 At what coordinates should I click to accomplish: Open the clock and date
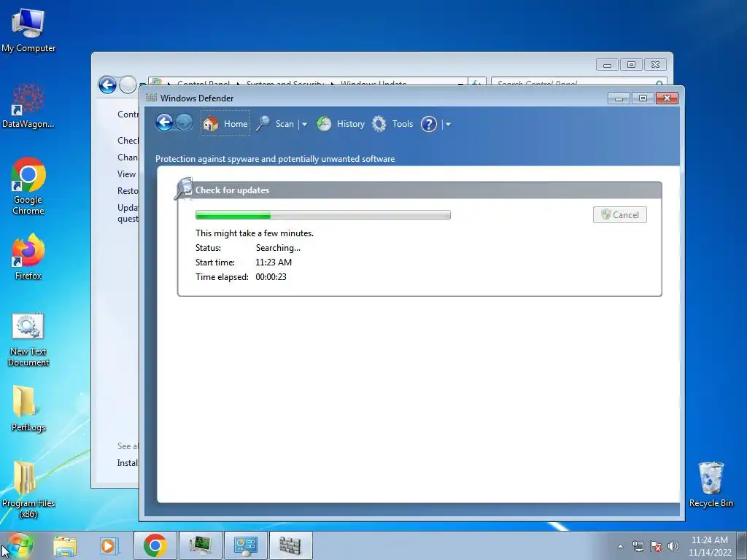click(709, 546)
